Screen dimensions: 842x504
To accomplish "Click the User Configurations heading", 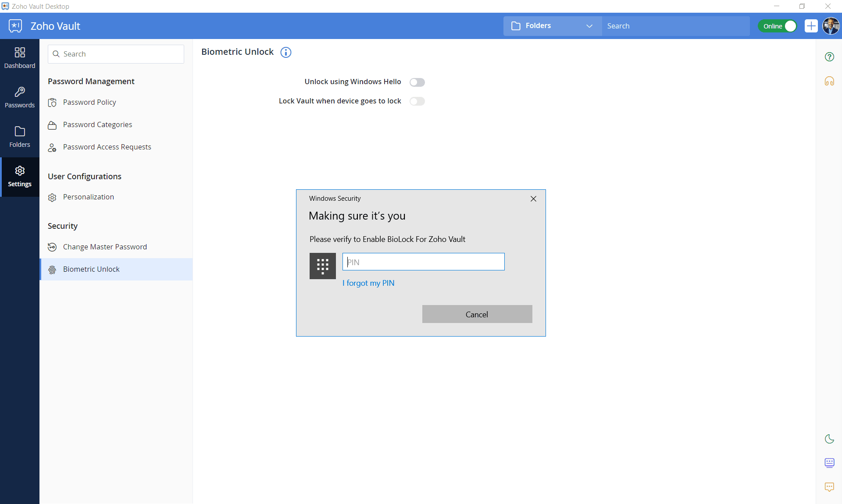I will 85,176.
